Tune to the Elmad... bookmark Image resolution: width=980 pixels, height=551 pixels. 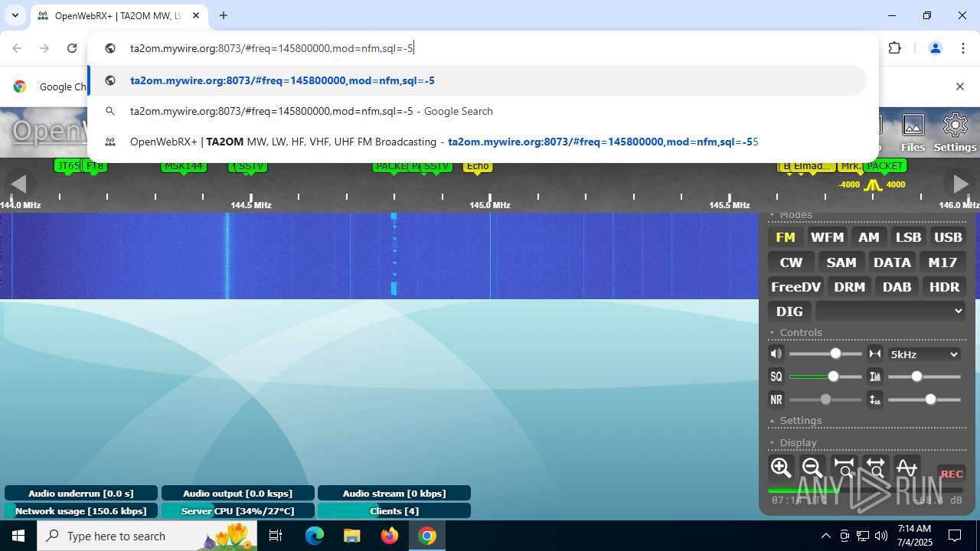[811, 165]
